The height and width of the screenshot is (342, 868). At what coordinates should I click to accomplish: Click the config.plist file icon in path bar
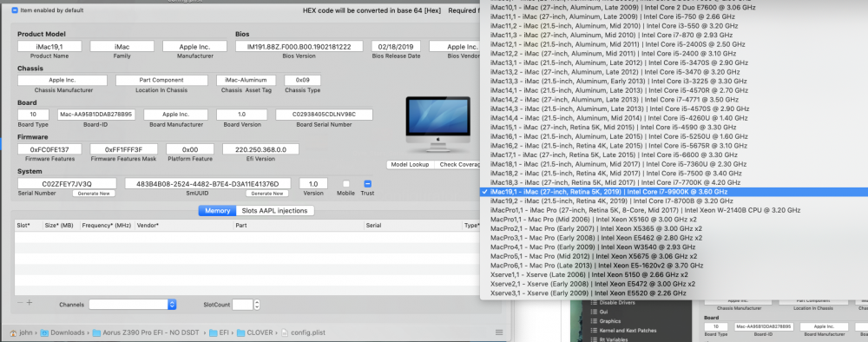coord(285,332)
